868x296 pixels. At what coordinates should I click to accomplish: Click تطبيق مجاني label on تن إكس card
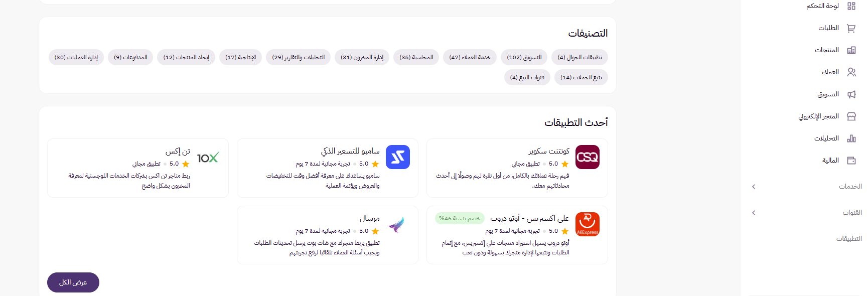click(147, 164)
